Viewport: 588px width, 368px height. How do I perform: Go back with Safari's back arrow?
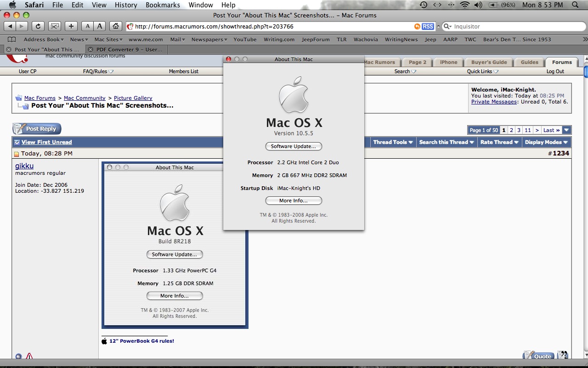pos(10,26)
